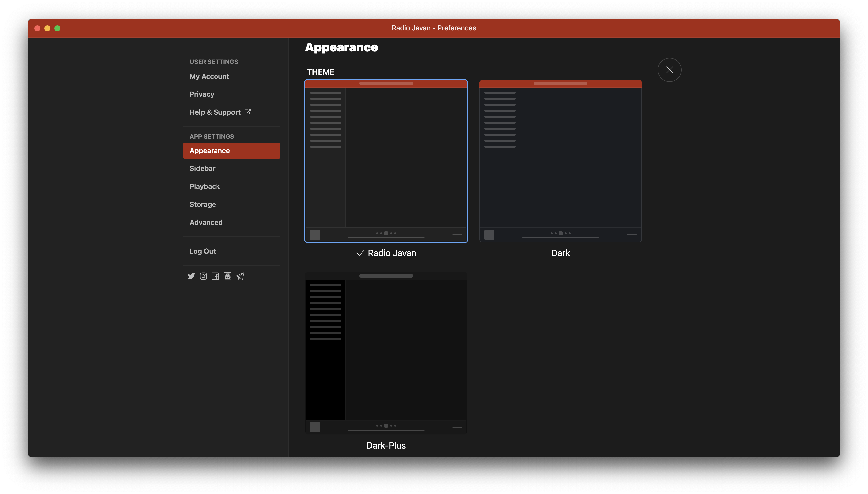Choose the Dark theme thumbnail

(560, 161)
